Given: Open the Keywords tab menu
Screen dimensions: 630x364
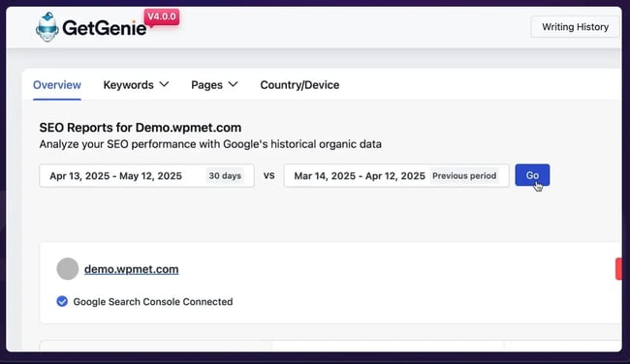Looking at the screenshot, I should click(136, 85).
